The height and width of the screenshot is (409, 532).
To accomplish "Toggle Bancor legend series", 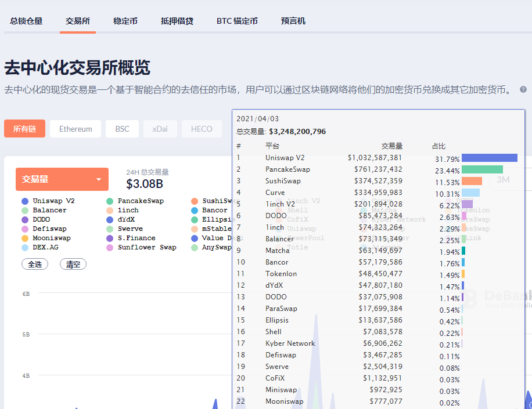I will [209, 210].
